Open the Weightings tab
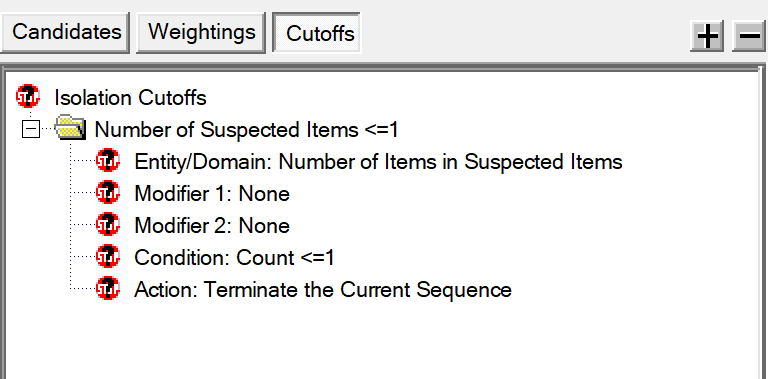 (x=201, y=32)
